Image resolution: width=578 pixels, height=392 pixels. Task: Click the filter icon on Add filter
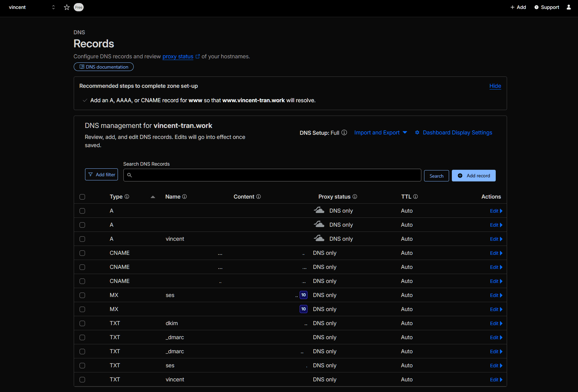pyautogui.click(x=90, y=174)
